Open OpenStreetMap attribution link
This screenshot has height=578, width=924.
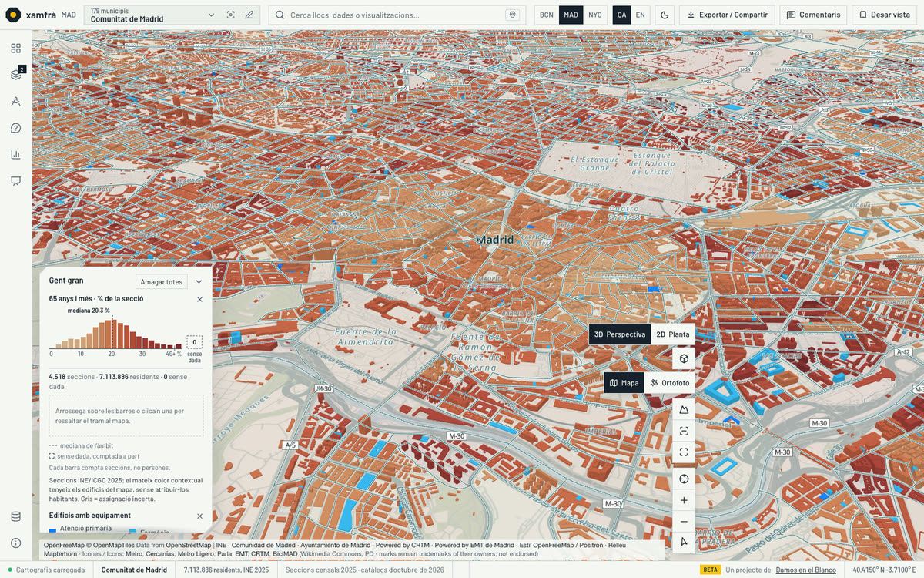tap(188, 545)
